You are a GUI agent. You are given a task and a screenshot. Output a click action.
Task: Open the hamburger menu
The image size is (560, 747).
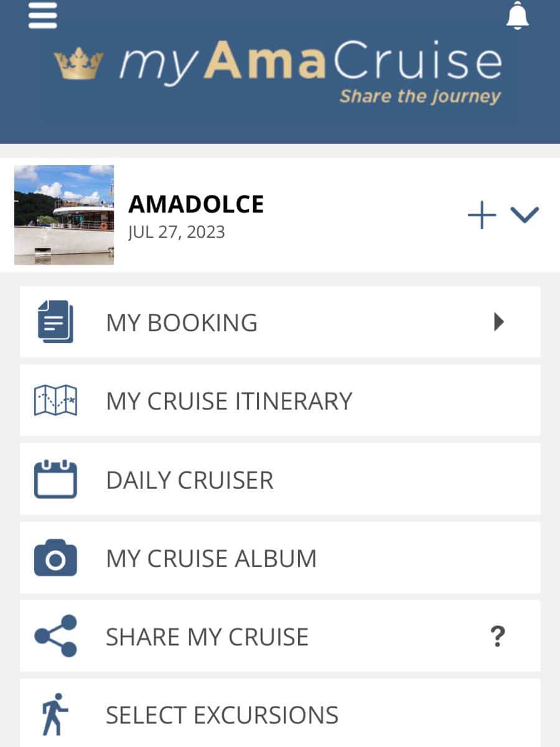pyautogui.click(x=43, y=16)
